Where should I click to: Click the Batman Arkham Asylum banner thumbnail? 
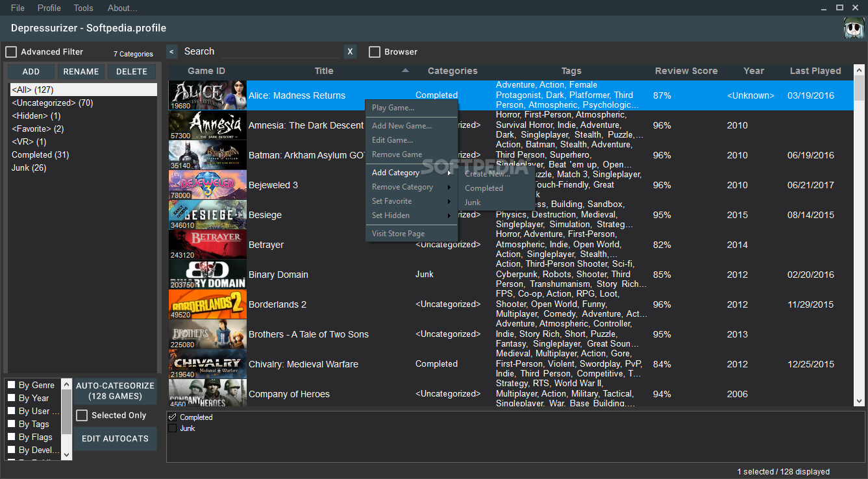[208, 155]
